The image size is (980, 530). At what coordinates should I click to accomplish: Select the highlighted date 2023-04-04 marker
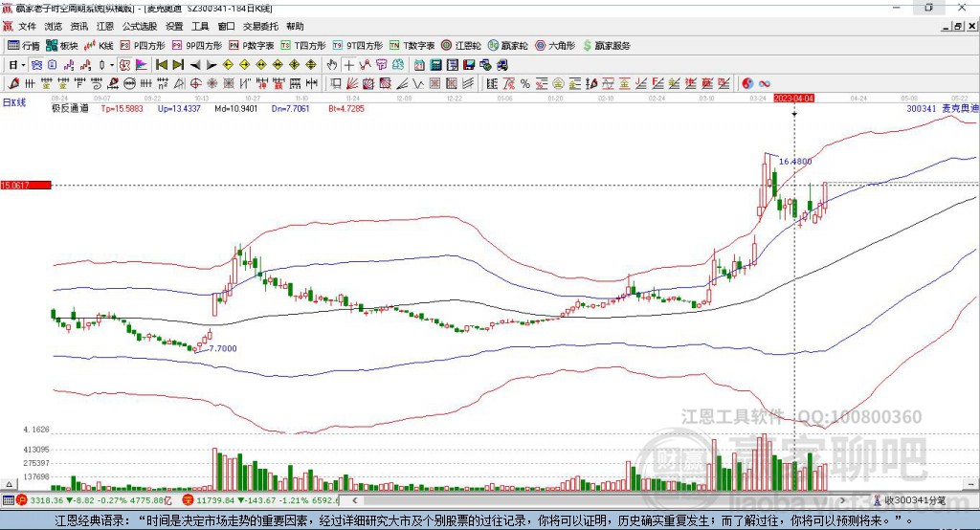point(793,99)
